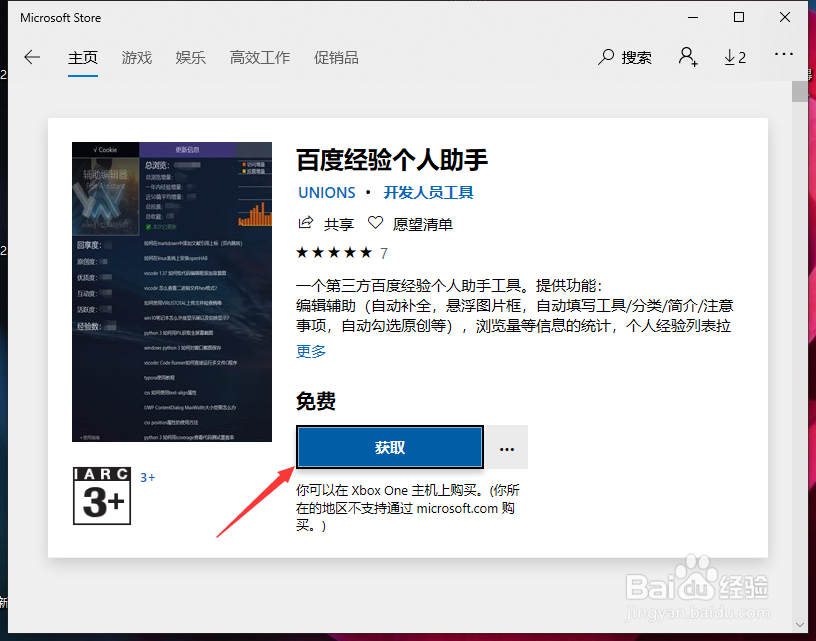The width and height of the screenshot is (816, 641).
Task: Go back with the back arrow
Action: pyautogui.click(x=32, y=57)
